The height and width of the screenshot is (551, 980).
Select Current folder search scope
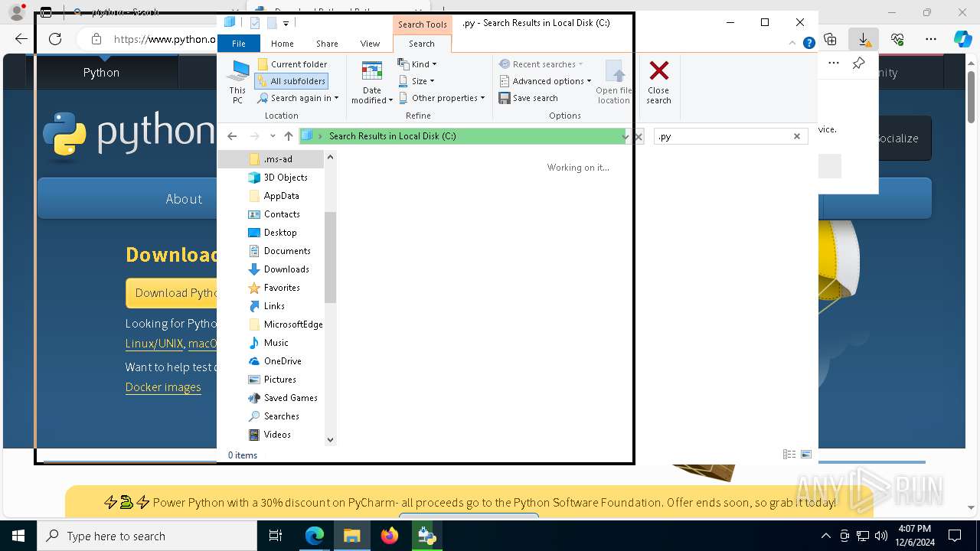click(292, 64)
